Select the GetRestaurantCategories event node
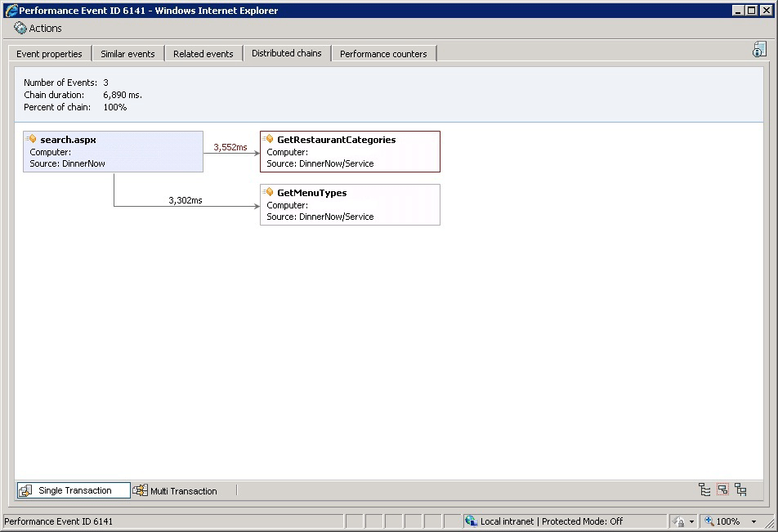Viewport: 778px width, 532px height. pyautogui.click(x=350, y=151)
